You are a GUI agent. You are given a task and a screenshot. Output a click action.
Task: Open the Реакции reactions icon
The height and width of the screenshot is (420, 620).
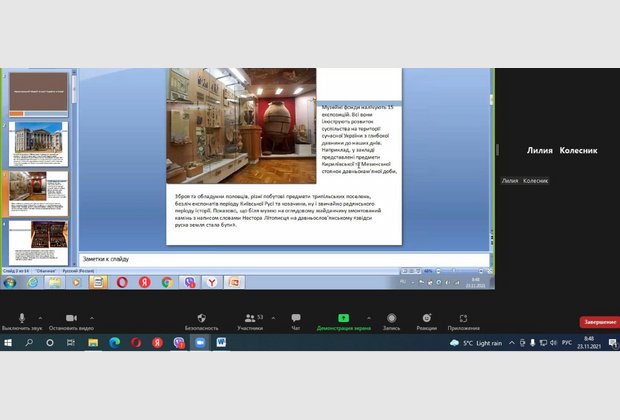coord(427,318)
